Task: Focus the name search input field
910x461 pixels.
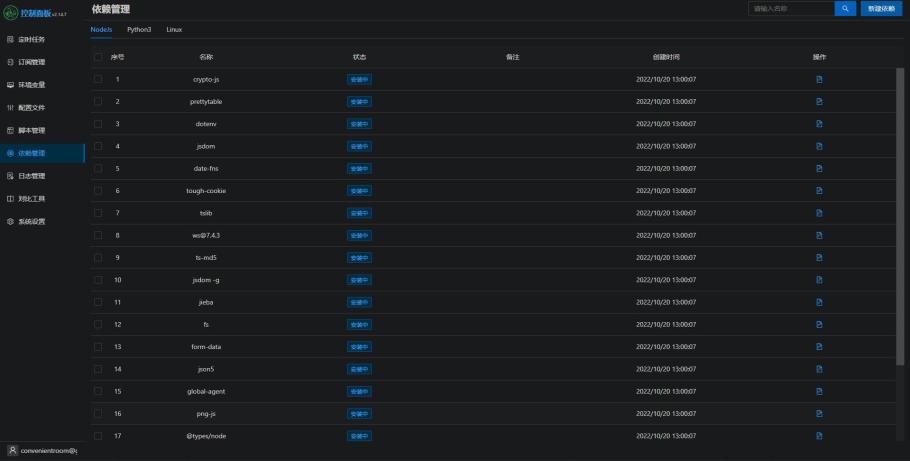Action: click(x=790, y=8)
